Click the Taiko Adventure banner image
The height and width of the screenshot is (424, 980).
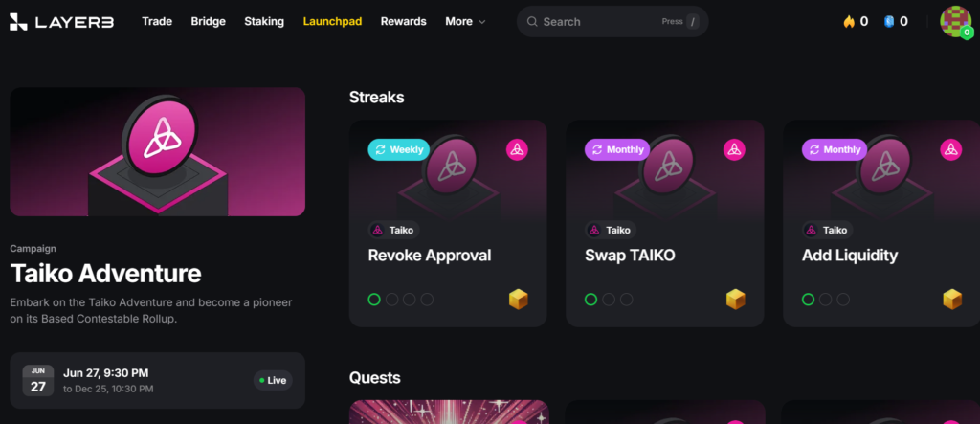[158, 151]
